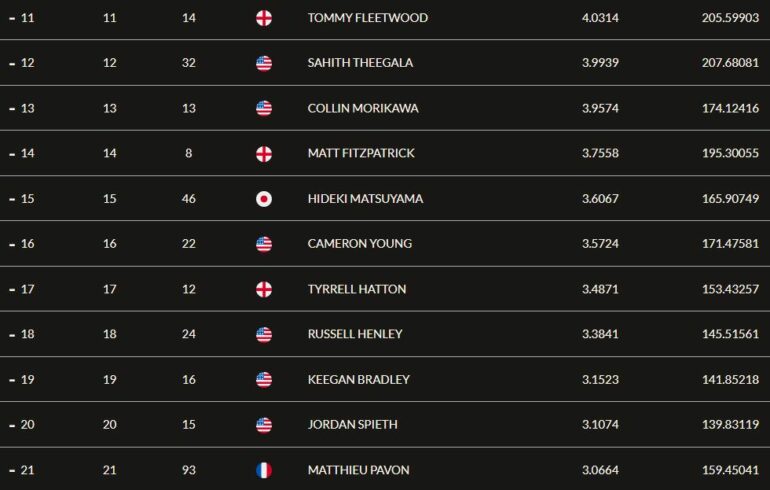This screenshot has height=490, width=770.
Task: Click USA flag next to Collin Morikawa
Action: click(x=264, y=109)
